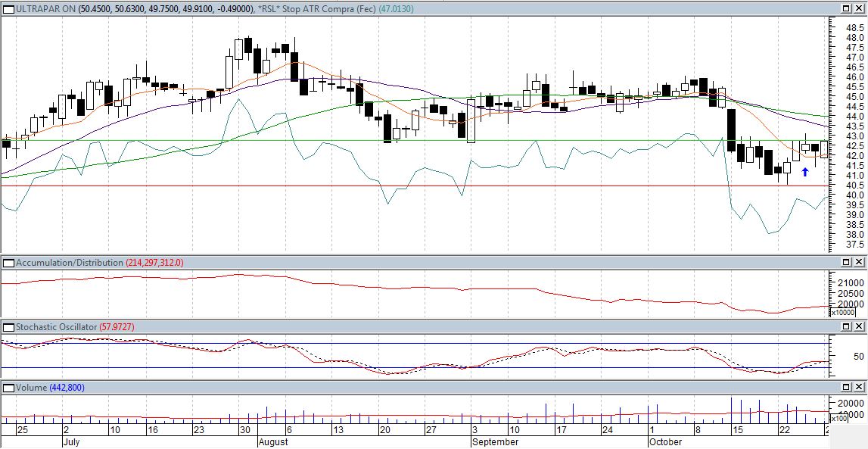
Task: Close the Volume indicator pane
Action: tap(860, 388)
